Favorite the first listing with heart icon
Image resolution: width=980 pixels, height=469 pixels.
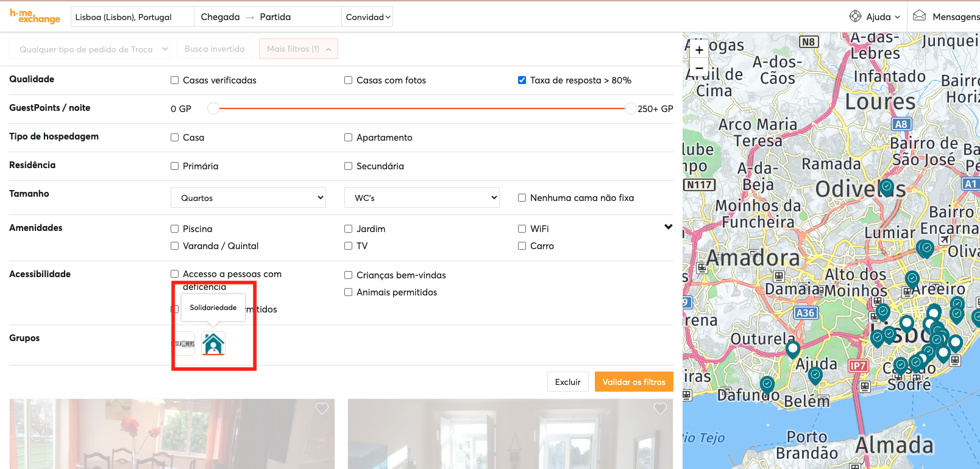pos(322,409)
